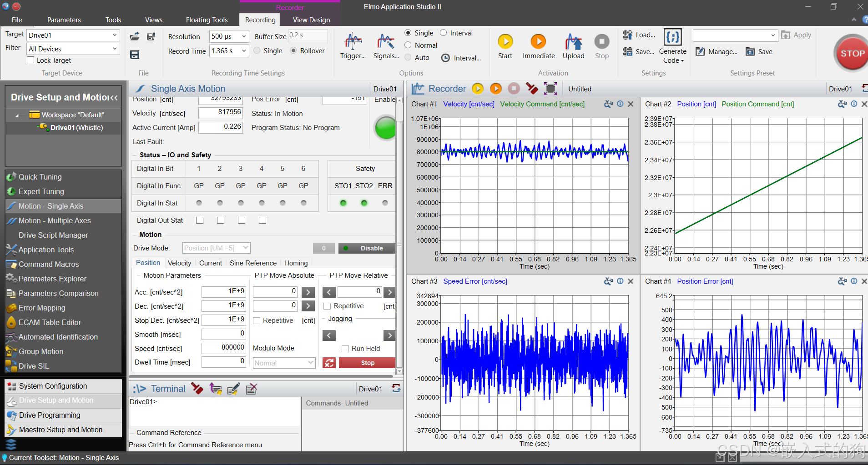
Task: Click the green Disable motor button
Action: click(x=367, y=248)
